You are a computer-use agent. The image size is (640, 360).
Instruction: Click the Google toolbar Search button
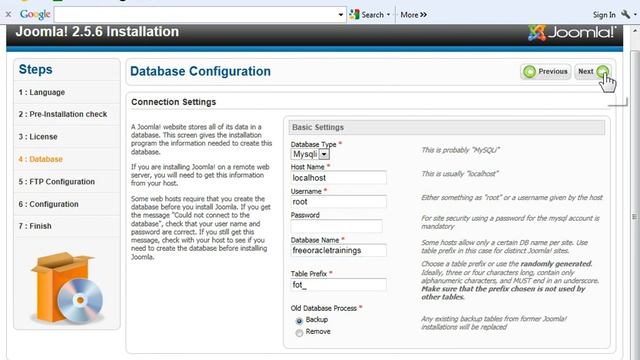(367, 15)
